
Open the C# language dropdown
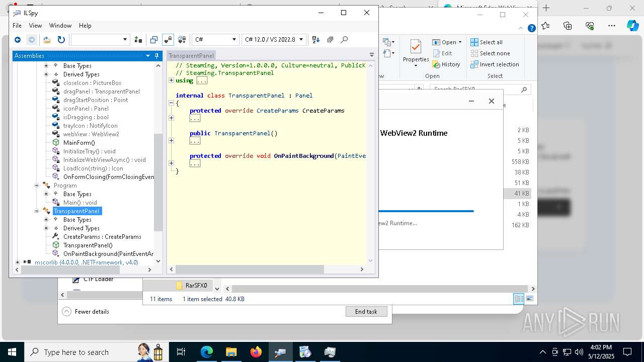[234, 40]
